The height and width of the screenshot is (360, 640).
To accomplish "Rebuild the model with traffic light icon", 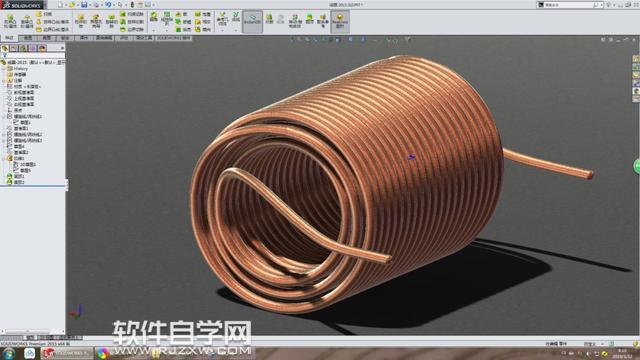I will coord(132,4).
